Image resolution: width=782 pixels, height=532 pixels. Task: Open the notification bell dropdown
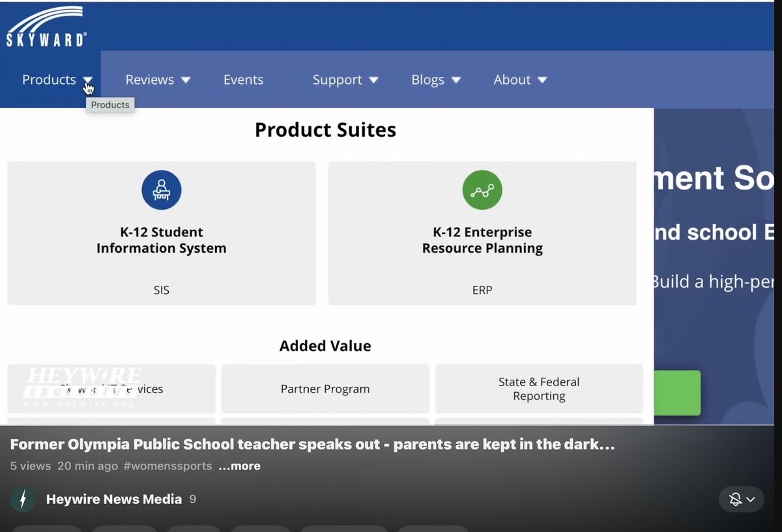(742, 499)
